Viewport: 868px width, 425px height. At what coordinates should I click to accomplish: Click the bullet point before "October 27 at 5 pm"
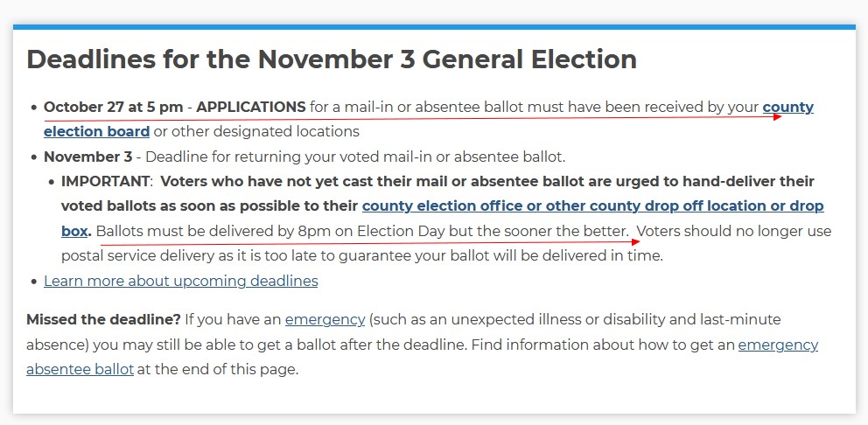pyautogui.click(x=34, y=108)
